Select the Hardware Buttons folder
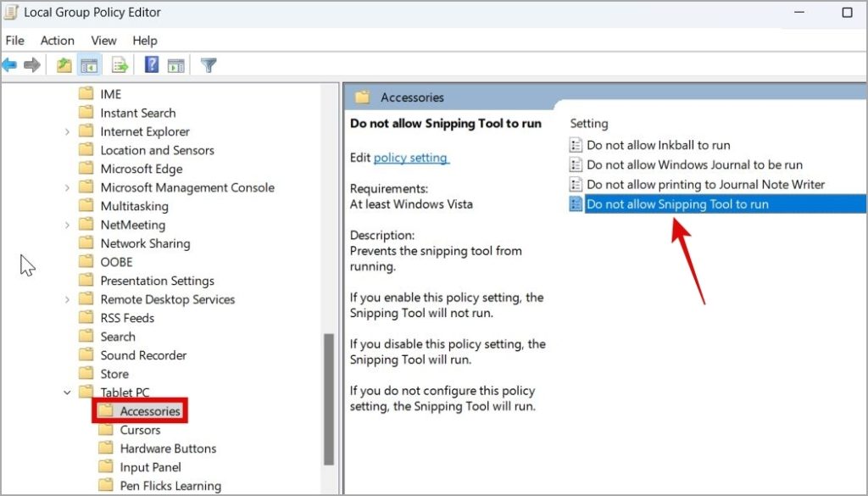This screenshot has height=496, width=868. point(169,449)
